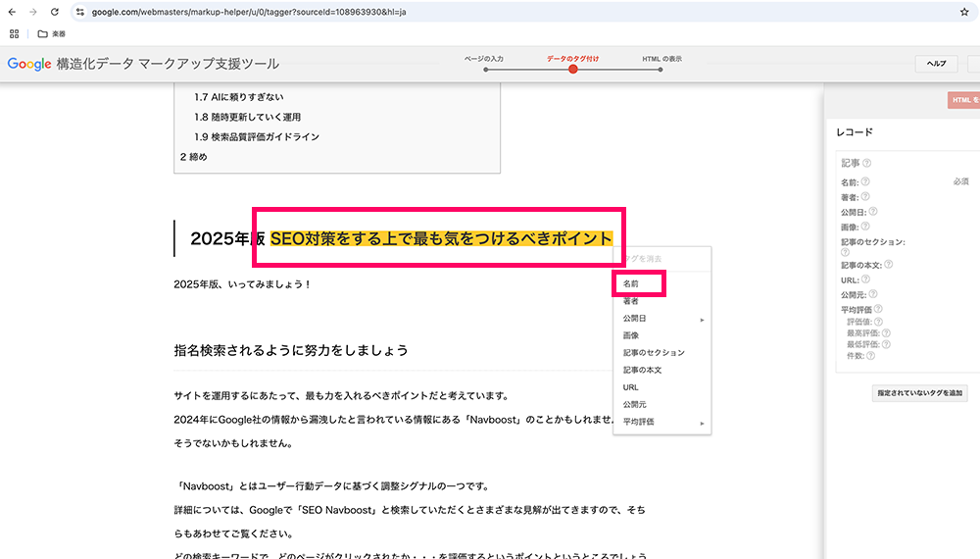Open the apps grid icon in bookmarks bar
The height and width of the screenshot is (559, 980).
15,33
